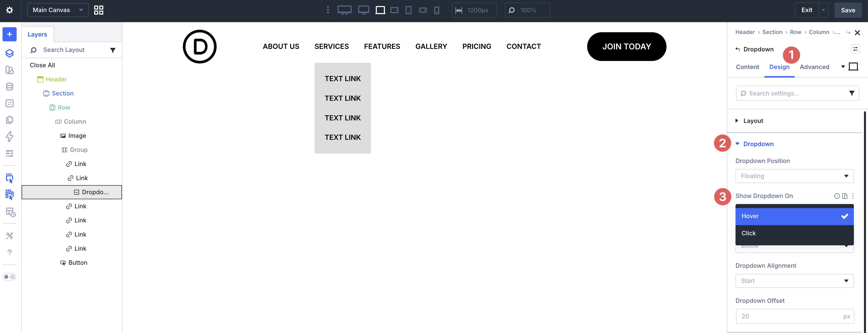Click the help question mark icon
Viewport: 868px width, 333px height.
click(x=9, y=252)
